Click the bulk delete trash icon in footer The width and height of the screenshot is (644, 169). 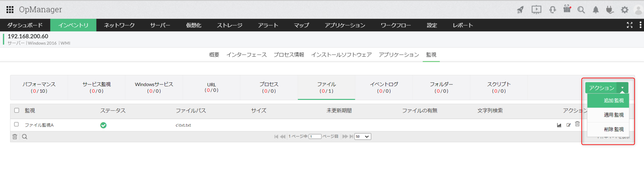click(15, 136)
